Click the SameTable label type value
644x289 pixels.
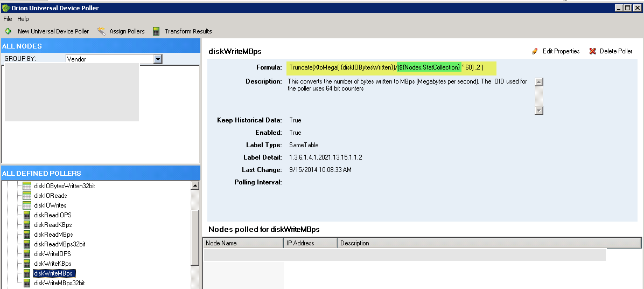coord(304,145)
